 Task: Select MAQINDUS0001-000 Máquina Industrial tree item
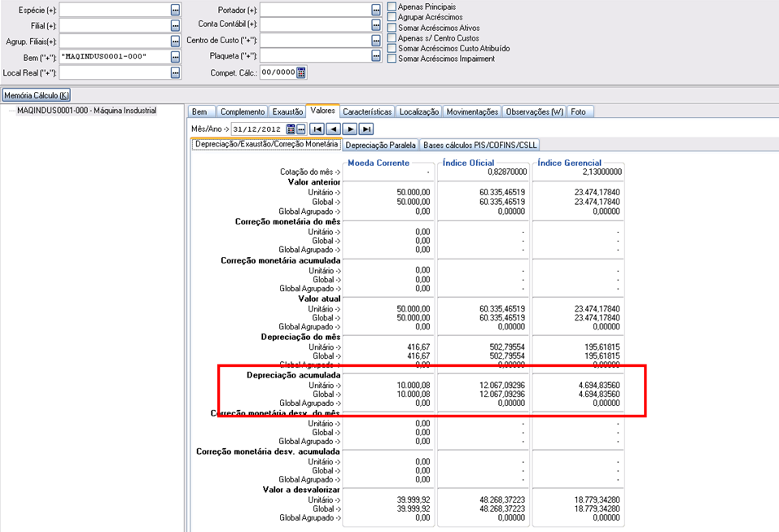(x=86, y=111)
